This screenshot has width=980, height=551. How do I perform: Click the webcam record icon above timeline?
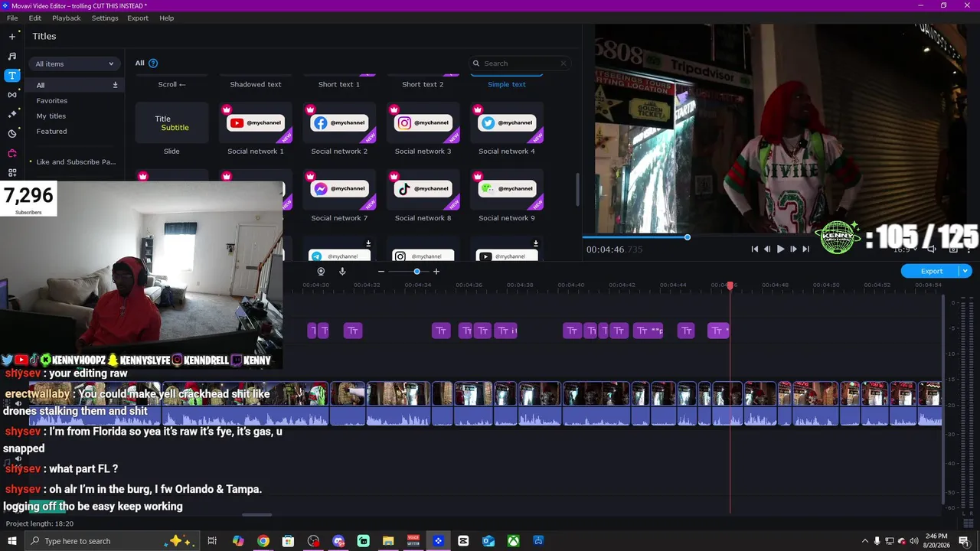321,271
